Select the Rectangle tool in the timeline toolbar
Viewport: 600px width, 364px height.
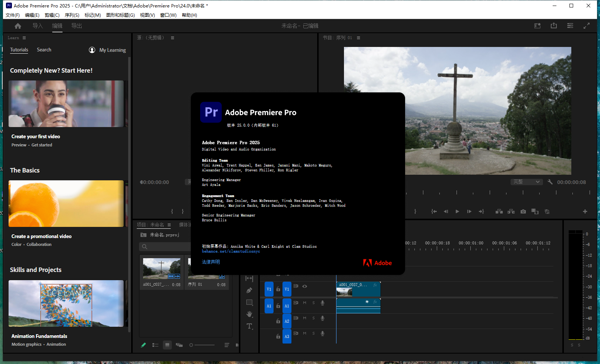coord(249,302)
